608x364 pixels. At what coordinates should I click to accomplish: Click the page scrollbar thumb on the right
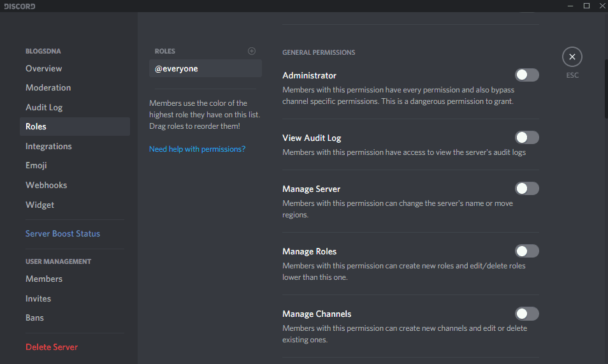coord(606,89)
